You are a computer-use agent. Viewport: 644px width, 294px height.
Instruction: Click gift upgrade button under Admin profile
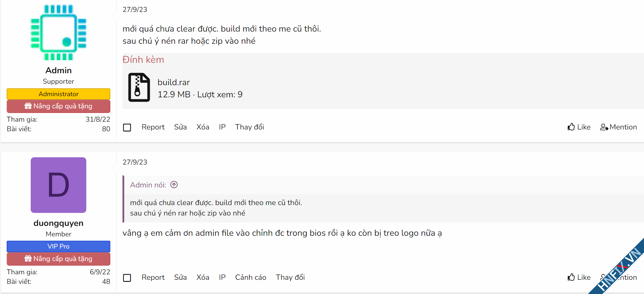[x=58, y=106]
